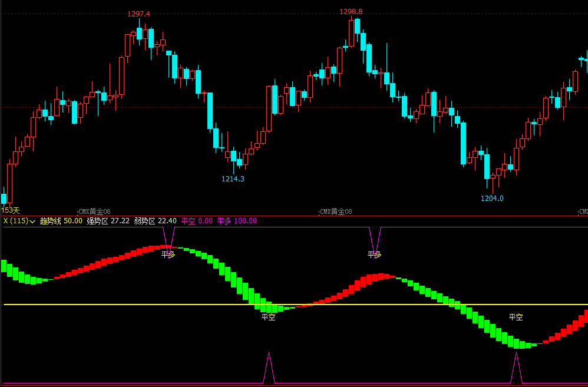Click the 1214.3 low price label
This screenshot has width=588, height=387.
click(x=233, y=179)
